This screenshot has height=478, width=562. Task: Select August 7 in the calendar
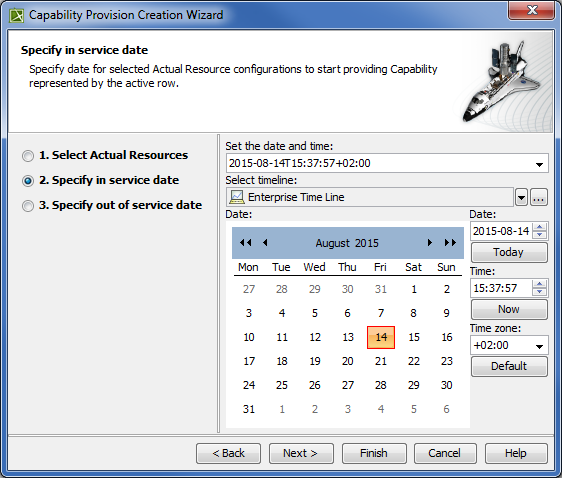point(381,313)
